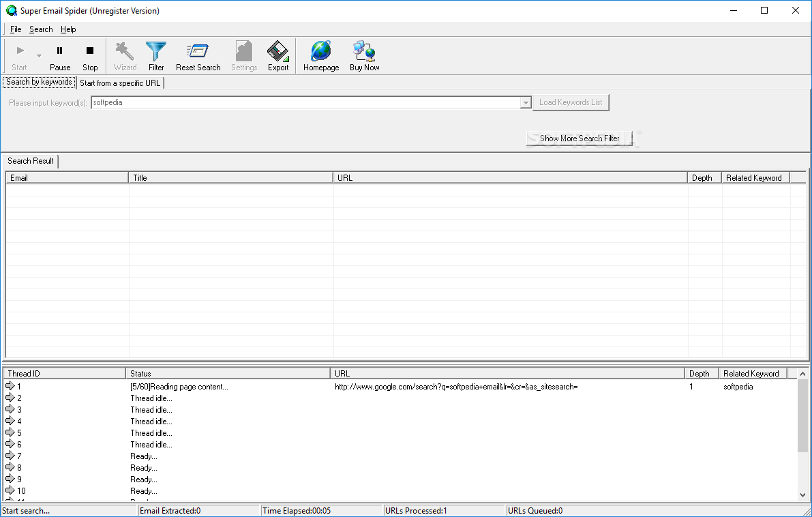Viewport: 812px width, 517px height.
Task: Click the Buy Now icon
Action: [x=364, y=50]
